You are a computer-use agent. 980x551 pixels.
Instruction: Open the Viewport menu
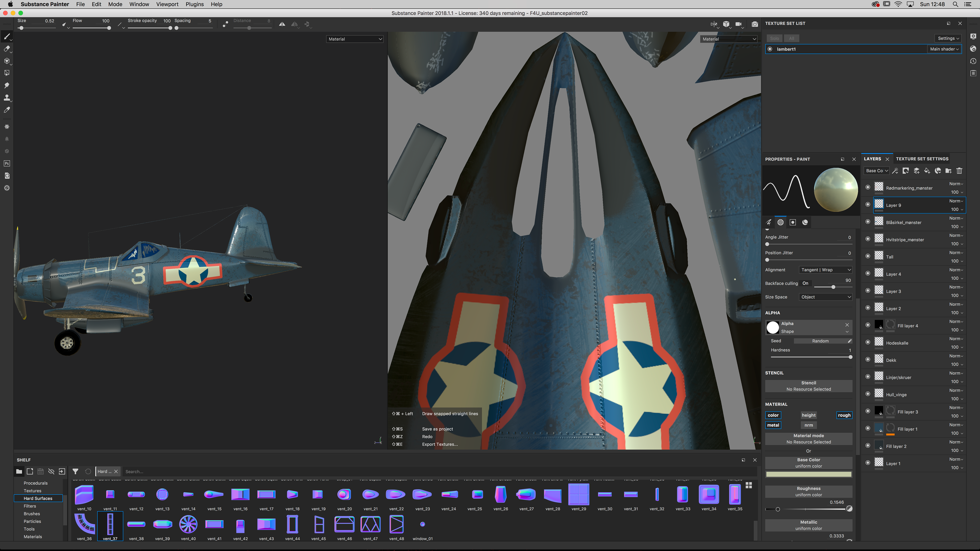(x=167, y=4)
